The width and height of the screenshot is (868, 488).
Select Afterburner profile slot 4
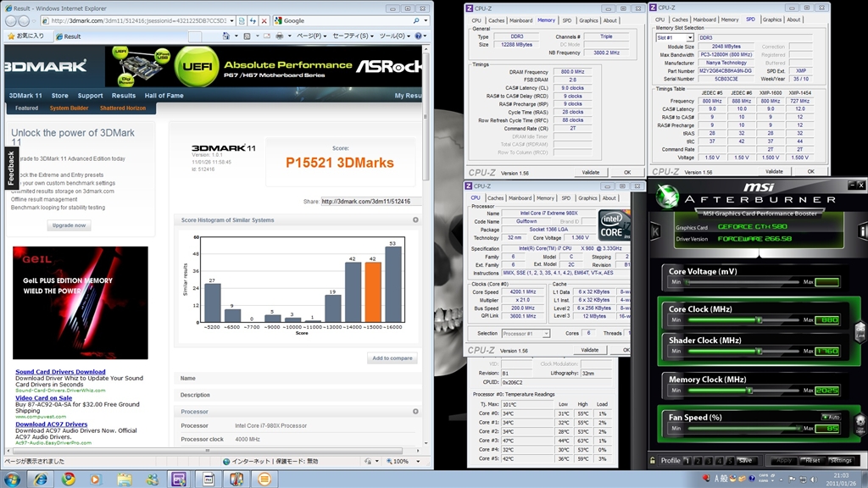719,460
